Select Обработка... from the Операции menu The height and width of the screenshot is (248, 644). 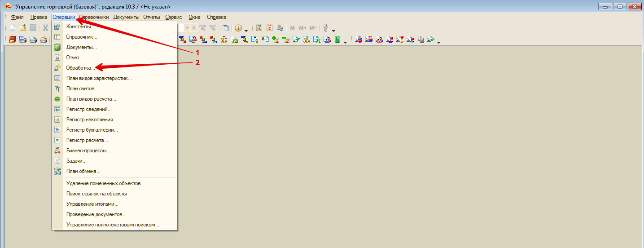tap(80, 68)
